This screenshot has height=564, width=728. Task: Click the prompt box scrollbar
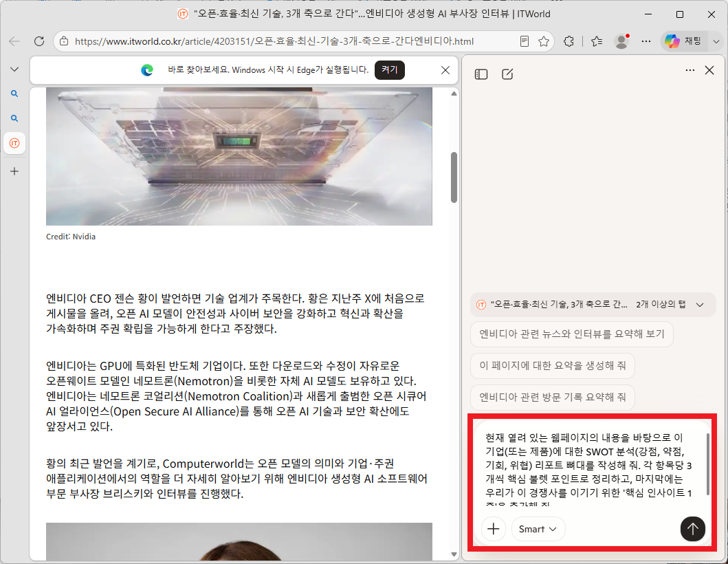707,464
